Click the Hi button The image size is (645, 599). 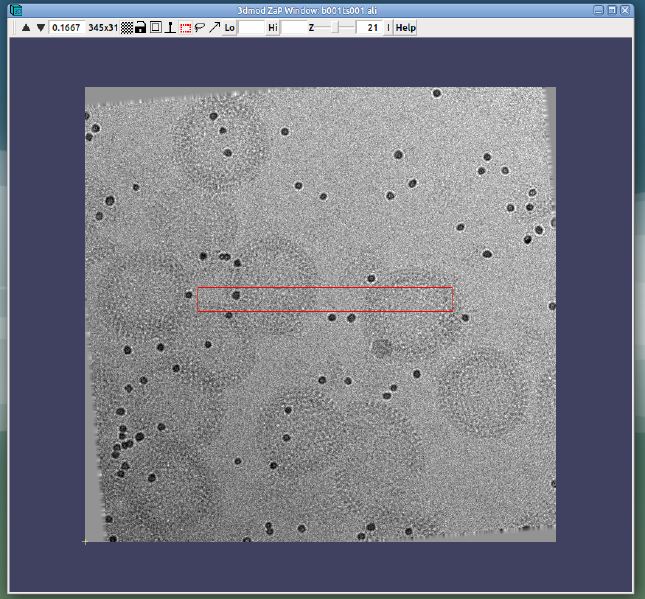[x=273, y=28]
